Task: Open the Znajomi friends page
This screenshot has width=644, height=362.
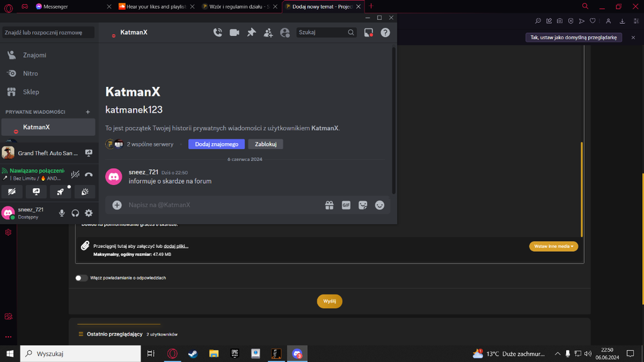Action: click(x=48, y=55)
